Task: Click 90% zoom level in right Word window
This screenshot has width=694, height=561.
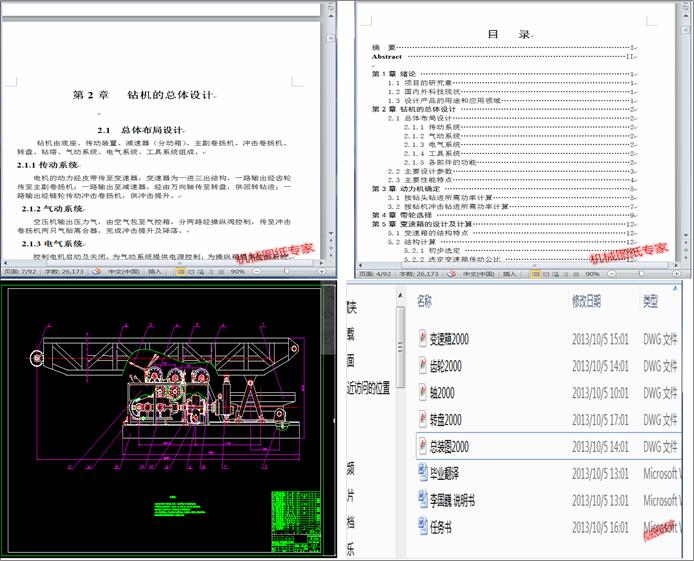Action: (592, 274)
